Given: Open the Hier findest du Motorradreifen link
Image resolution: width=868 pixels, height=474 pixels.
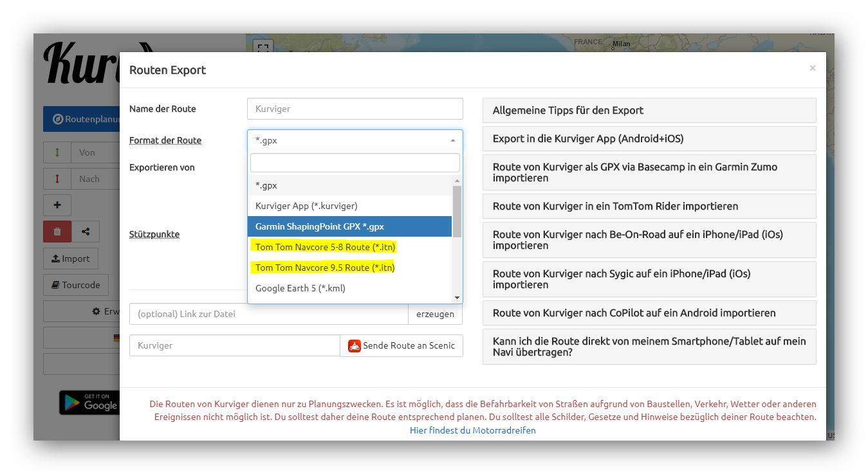Looking at the screenshot, I should point(472,430).
